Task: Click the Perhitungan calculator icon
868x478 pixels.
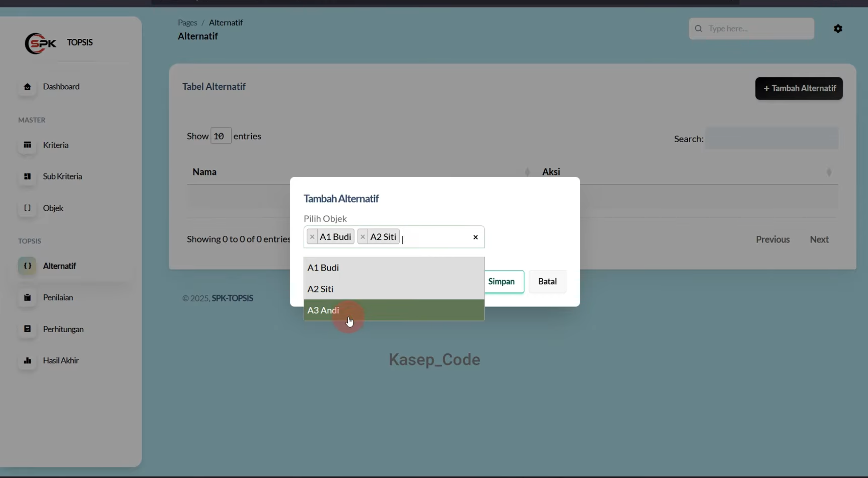Action: coord(27,329)
